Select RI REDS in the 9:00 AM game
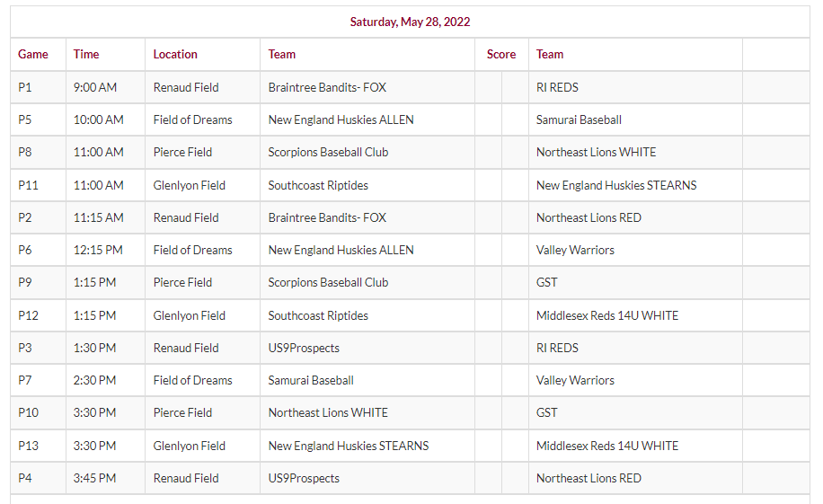This screenshot has height=504, width=823. pyautogui.click(x=557, y=87)
